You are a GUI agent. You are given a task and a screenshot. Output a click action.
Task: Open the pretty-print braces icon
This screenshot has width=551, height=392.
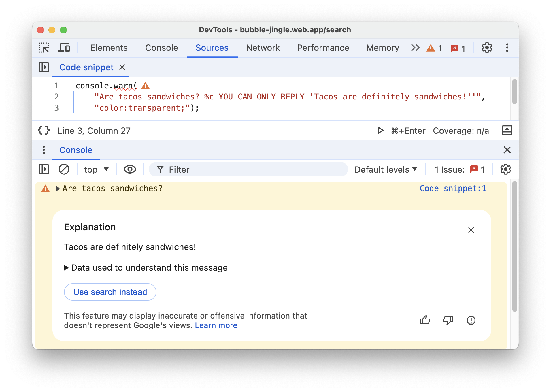click(x=44, y=130)
